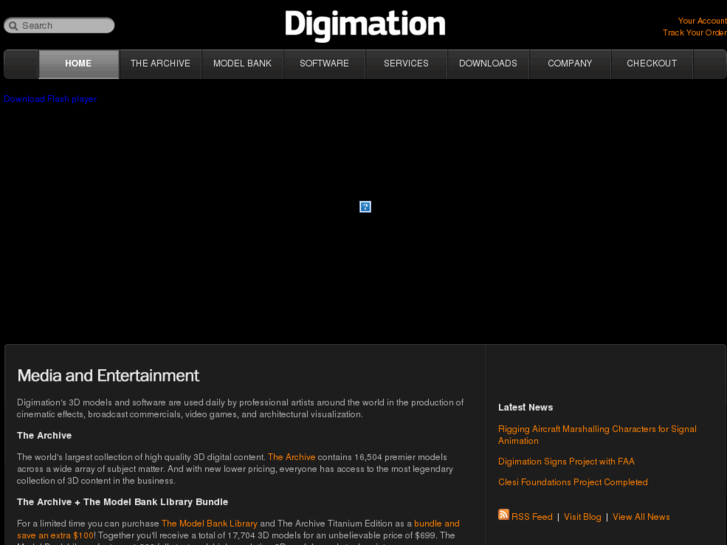
Task: Select The Archive bold subheading
Action: click(44, 436)
